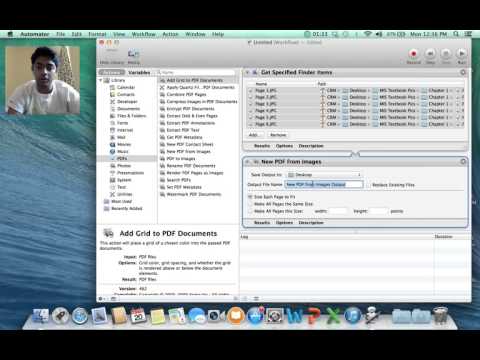The height and width of the screenshot is (360, 480).
Task: Click Remove button under Finder items list
Action: tap(278, 135)
